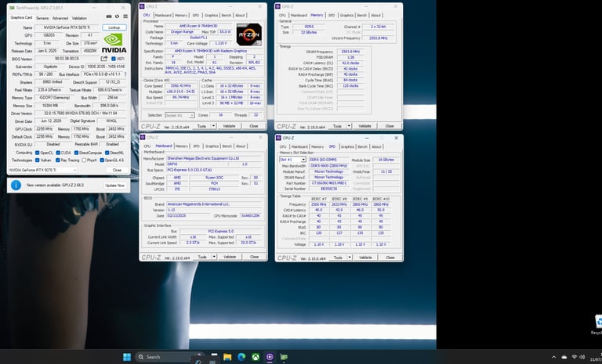Image resolution: width=602 pixels, height=364 pixels.
Task: Toggle the UEFI checkbox in GPU-Z
Action: pyautogui.click(x=114, y=59)
